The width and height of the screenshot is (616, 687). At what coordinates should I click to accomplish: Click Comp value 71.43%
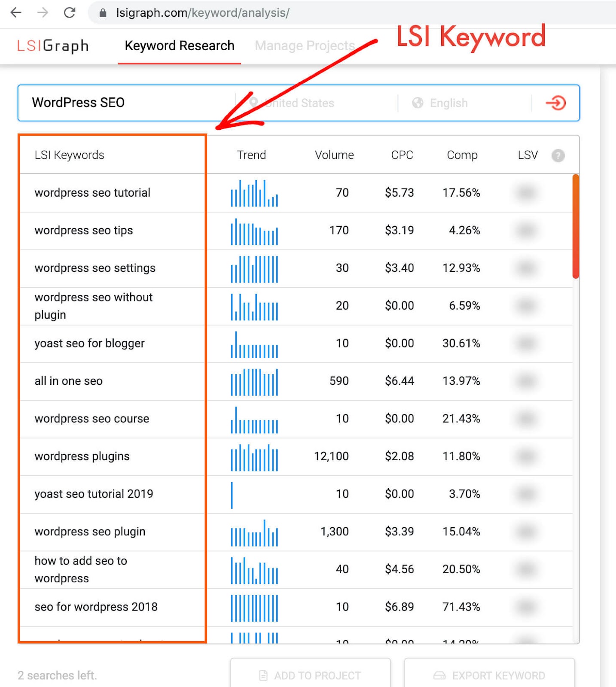[x=461, y=607]
